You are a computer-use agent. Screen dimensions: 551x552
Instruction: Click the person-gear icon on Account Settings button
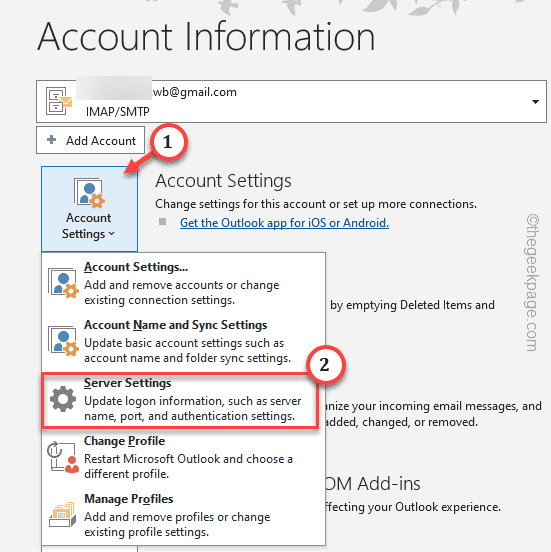pyautogui.click(x=89, y=193)
